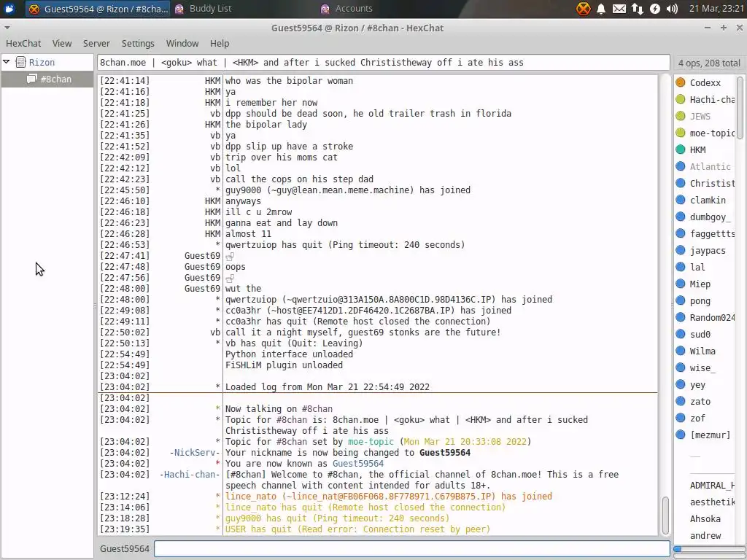Click the orange status dot beside Codexx
This screenshot has height=560, width=747.
click(681, 82)
